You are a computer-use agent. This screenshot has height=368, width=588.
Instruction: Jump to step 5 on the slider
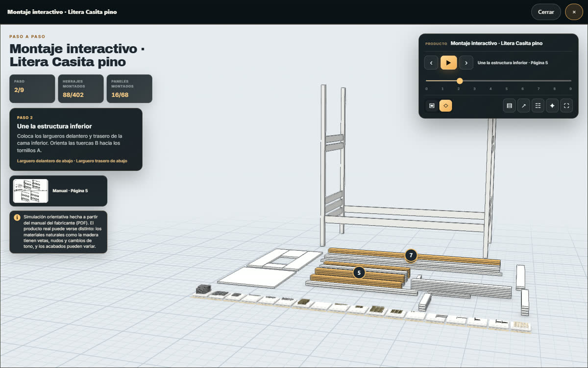[x=506, y=89]
